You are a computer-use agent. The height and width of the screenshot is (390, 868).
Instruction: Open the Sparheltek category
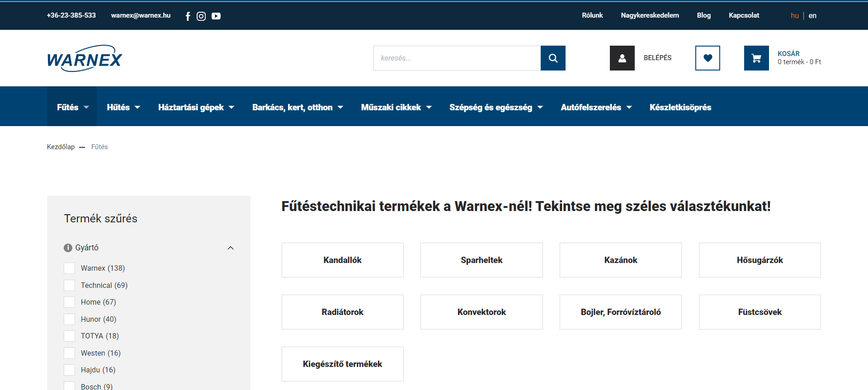tap(481, 260)
